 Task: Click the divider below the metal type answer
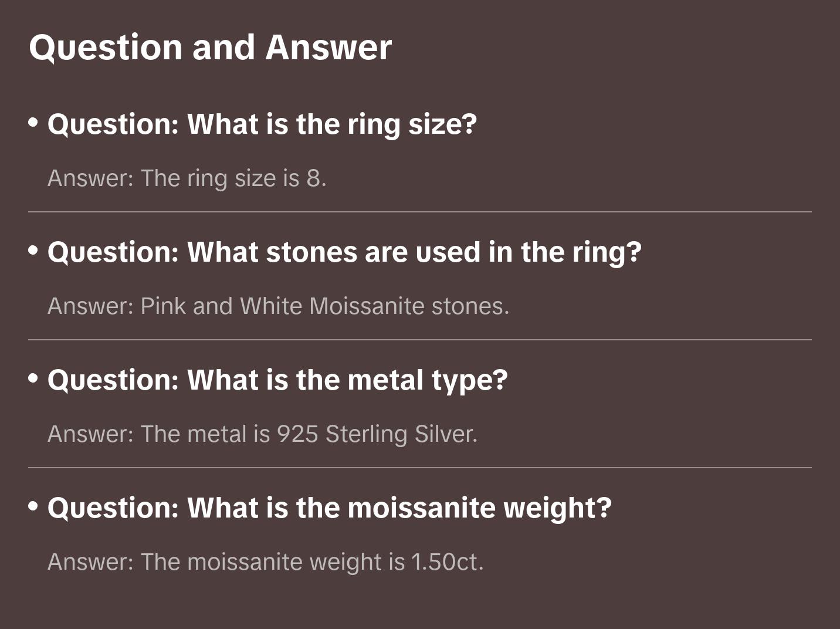coord(420,468)
